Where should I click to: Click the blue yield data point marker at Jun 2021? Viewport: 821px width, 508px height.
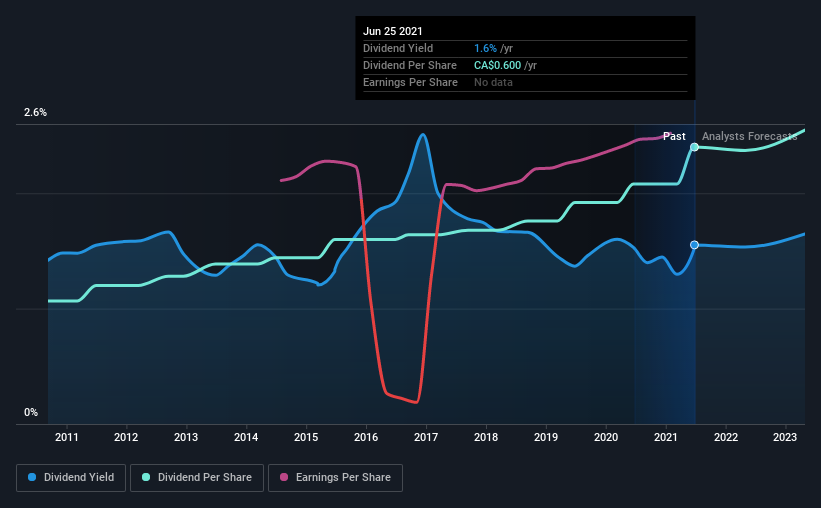tap(694, 245)
